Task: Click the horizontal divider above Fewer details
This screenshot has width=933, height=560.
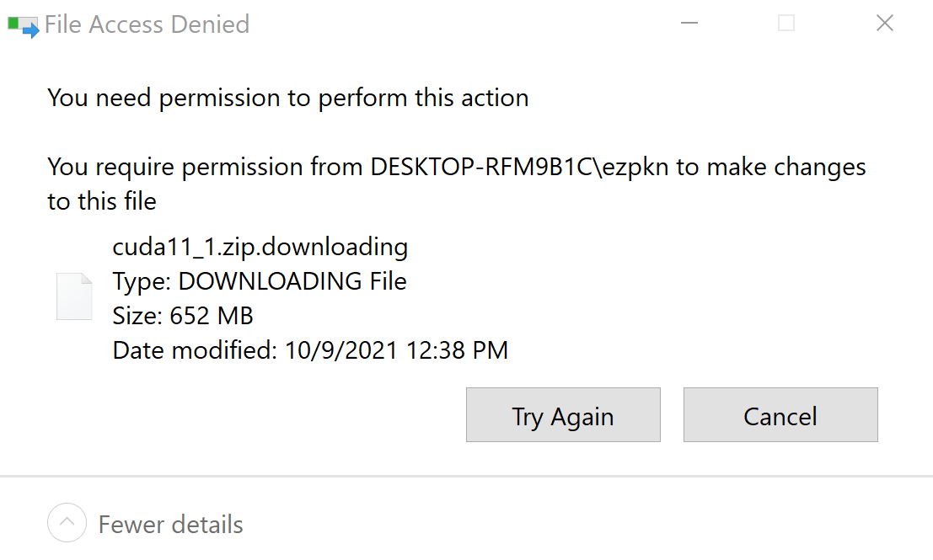Action: pyautogui.click(x=466, y=476)
